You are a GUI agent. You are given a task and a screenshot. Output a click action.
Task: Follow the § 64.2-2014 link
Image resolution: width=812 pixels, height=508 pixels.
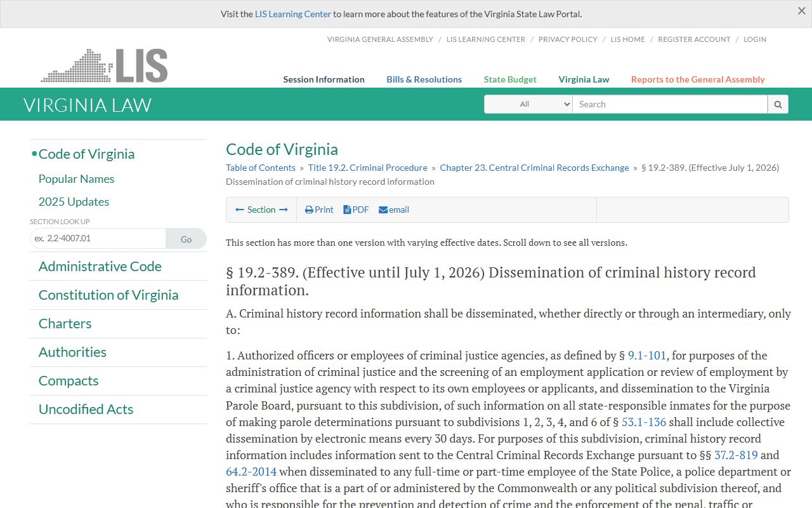[x=251, y=472]
